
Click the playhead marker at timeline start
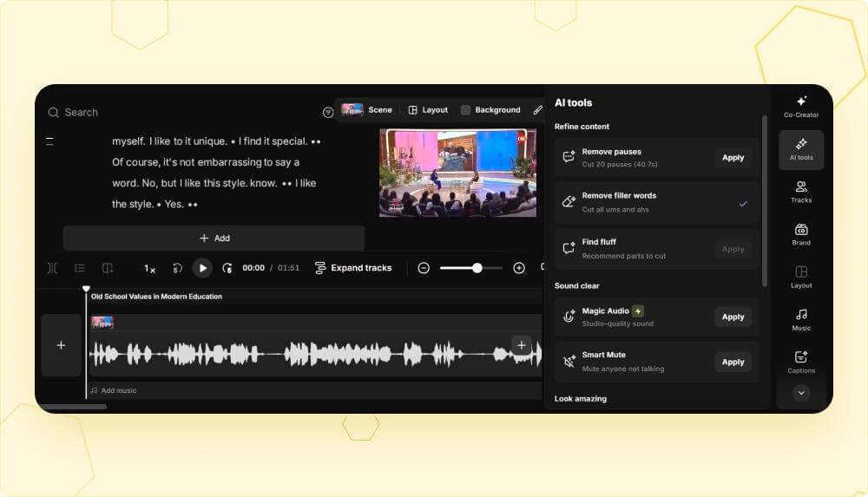86,288
